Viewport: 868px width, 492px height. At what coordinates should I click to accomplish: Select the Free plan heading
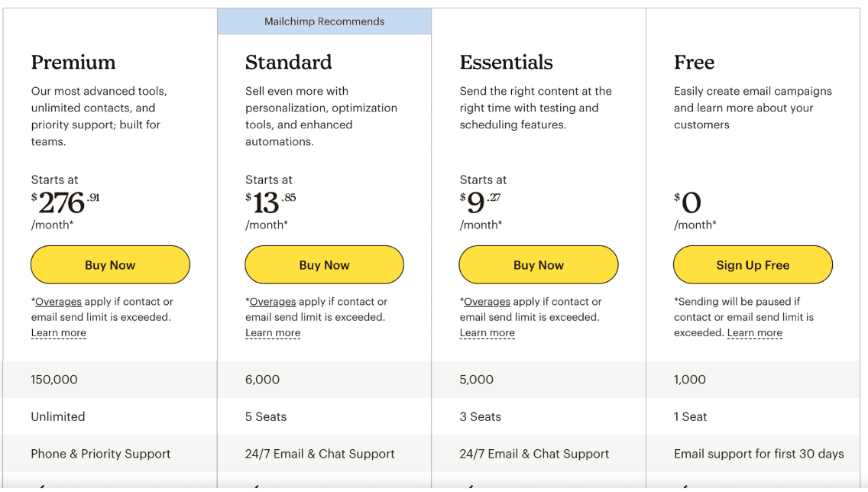point(695,62)
